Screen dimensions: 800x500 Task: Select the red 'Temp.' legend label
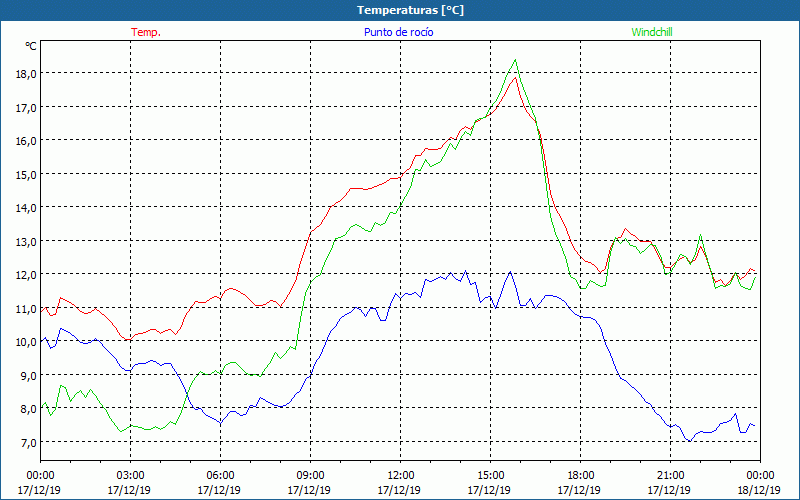(x=146, y=32)
